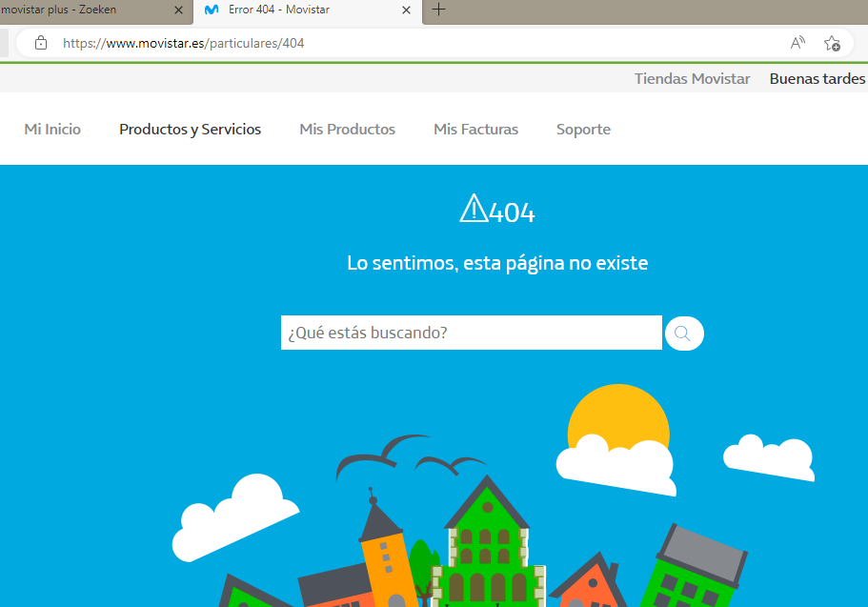
Task: Click the warning triangle icon beside 404
Action: tap(473, 209)
